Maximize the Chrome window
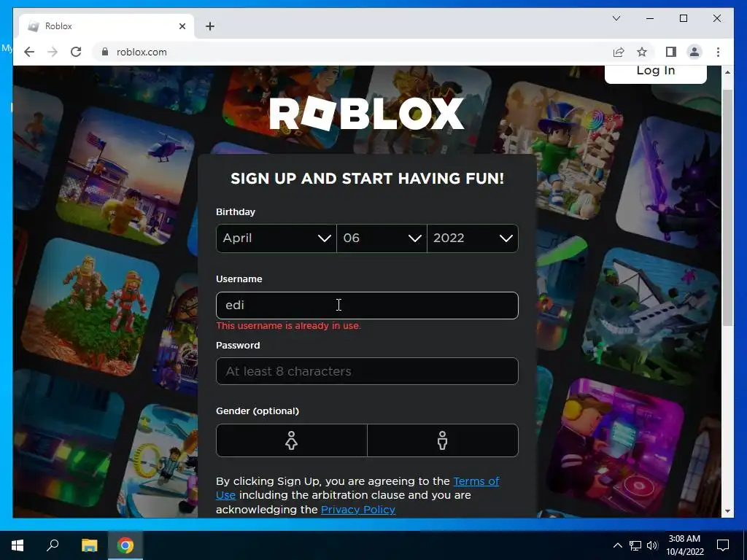This screenshot has width=747, height=560. point(683,18)
